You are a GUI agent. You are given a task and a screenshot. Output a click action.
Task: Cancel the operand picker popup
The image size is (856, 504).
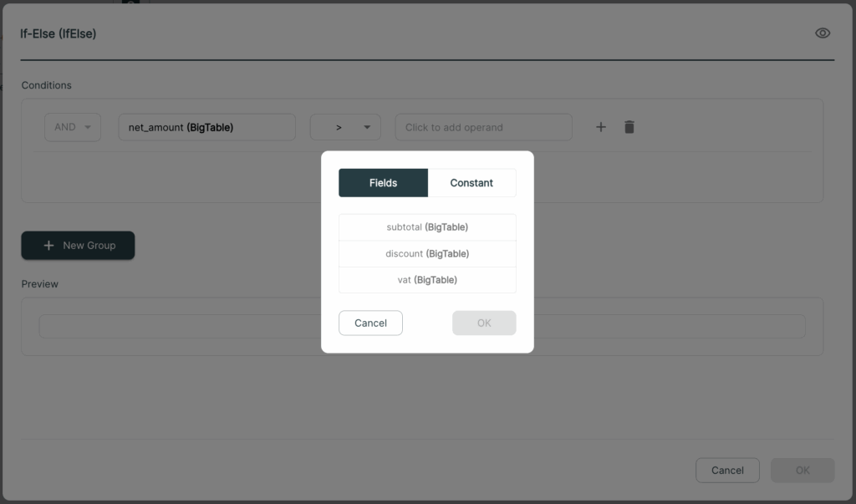pyautogui.click(x=370, y=323)
